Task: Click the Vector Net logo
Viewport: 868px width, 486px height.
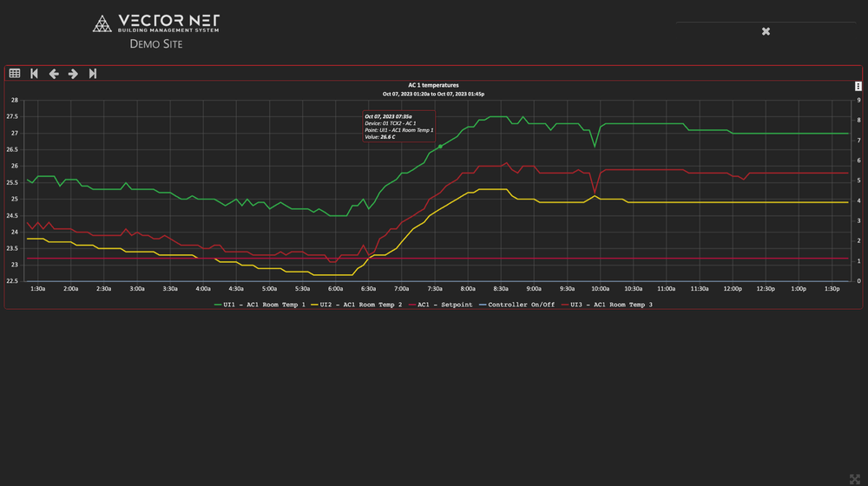Action: [156, 23]
